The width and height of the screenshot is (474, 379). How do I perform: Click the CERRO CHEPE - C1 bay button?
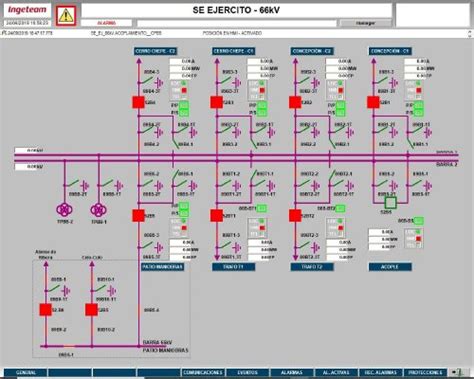234,51
